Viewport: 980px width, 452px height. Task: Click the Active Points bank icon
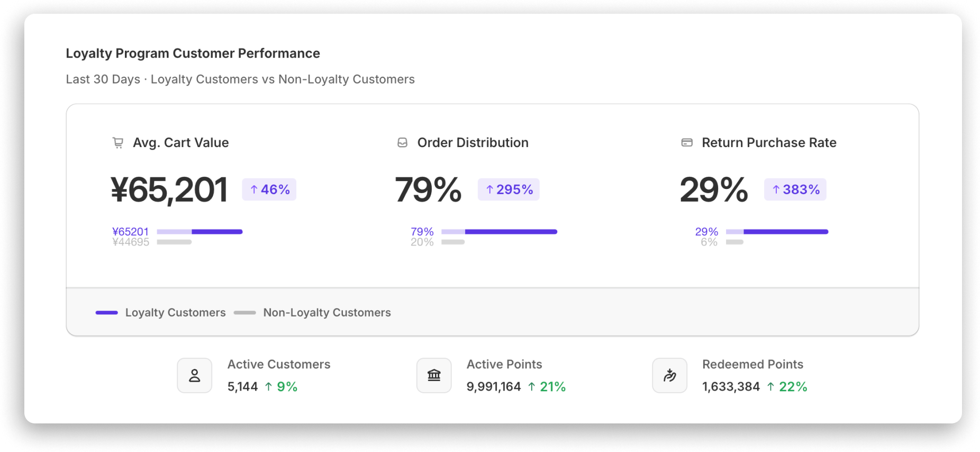click(434, 376)
